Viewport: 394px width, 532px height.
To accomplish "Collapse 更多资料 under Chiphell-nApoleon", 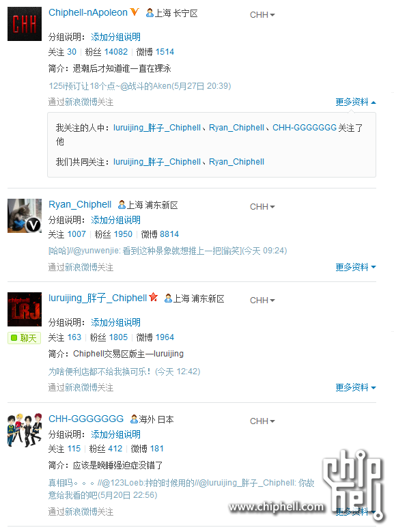I will (355, 102).
